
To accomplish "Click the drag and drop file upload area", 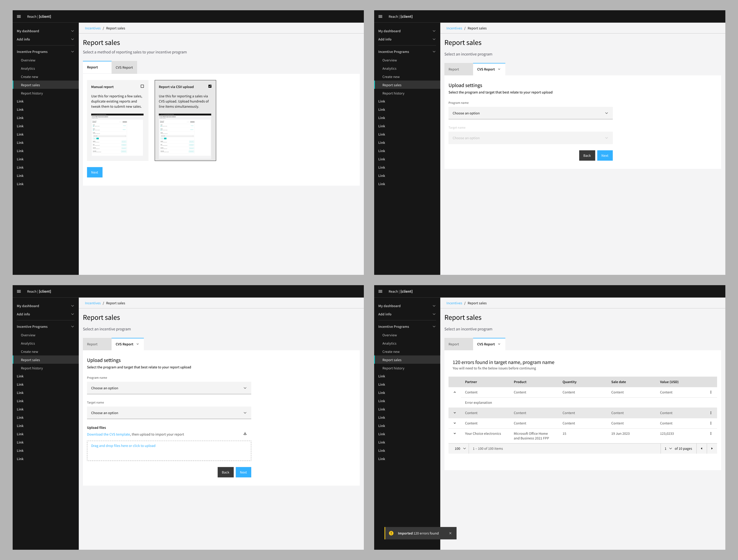I will pyautogui.click(x=169, y=451).
